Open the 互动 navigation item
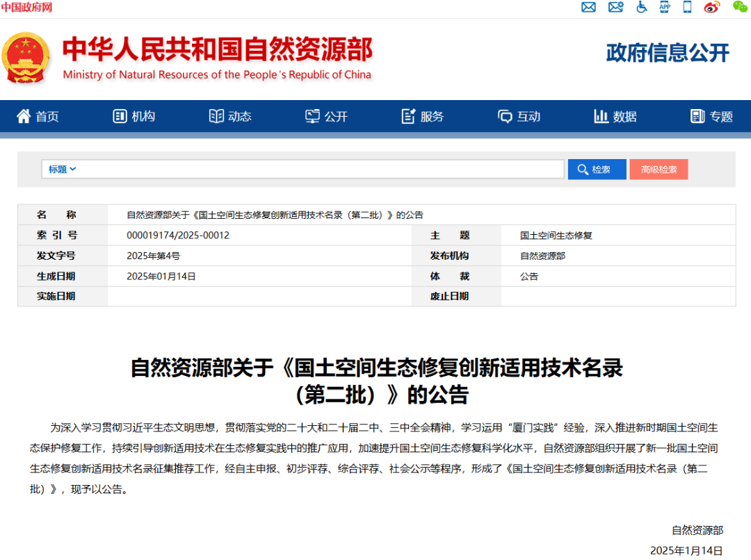This screenshot has width=751, height=560. pos(519,117)
